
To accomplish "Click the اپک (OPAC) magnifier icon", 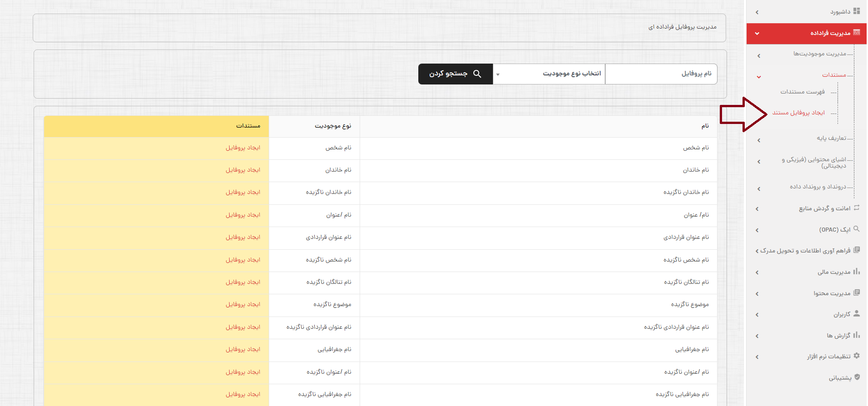I will point(857,229).
